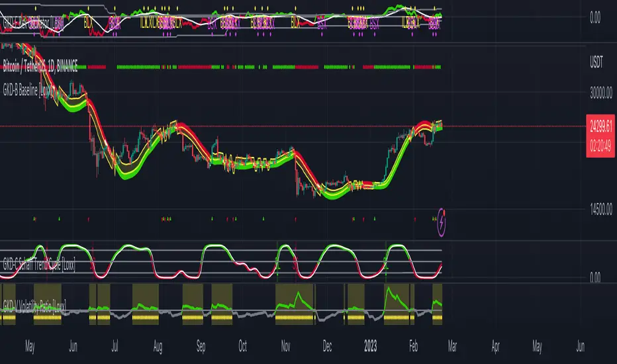Click the Oct date on time axis

[x=242, y=346]
